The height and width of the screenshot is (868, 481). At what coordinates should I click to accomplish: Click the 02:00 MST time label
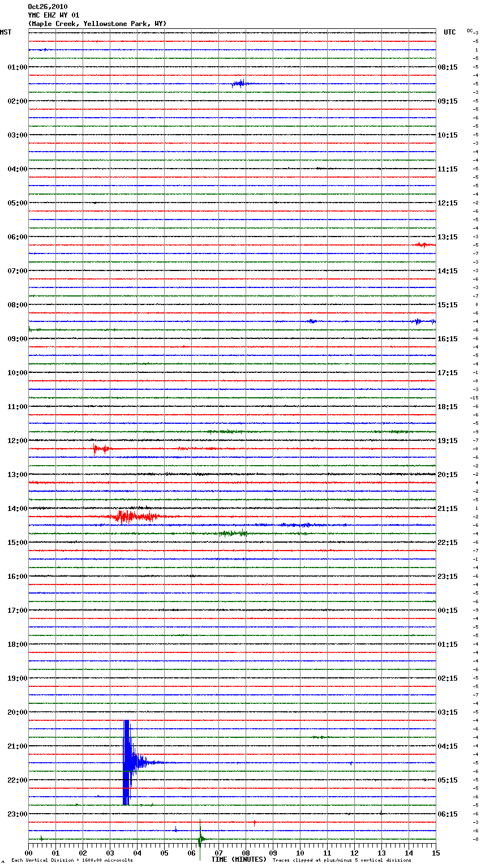click(18, 101)
